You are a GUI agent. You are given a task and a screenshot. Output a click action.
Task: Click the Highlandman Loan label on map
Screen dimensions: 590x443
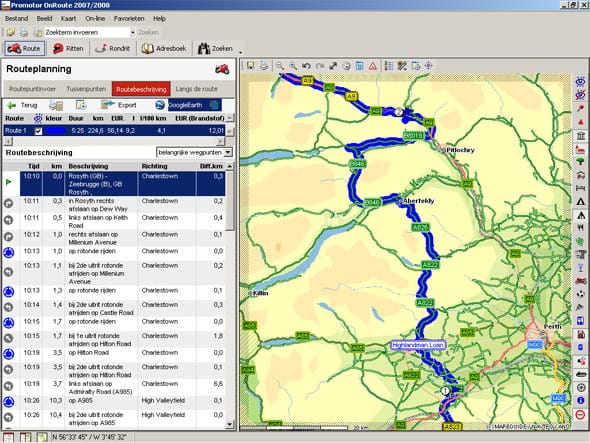418,345
